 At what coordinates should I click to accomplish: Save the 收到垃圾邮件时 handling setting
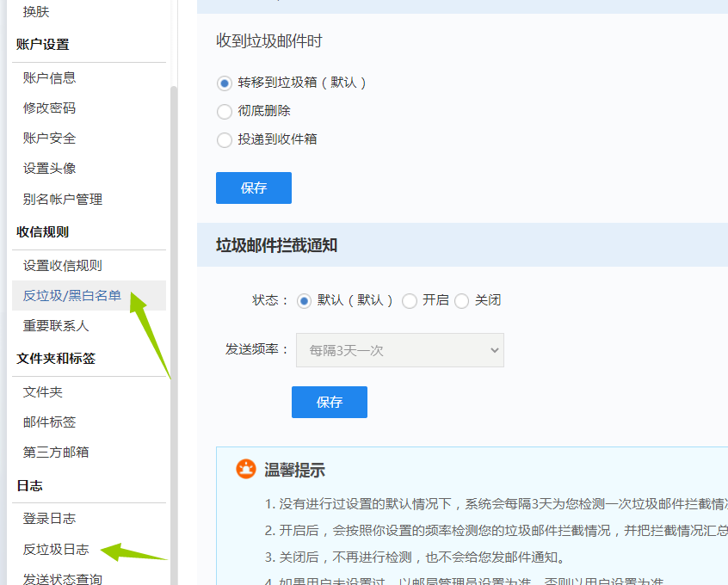pos(253,188)
